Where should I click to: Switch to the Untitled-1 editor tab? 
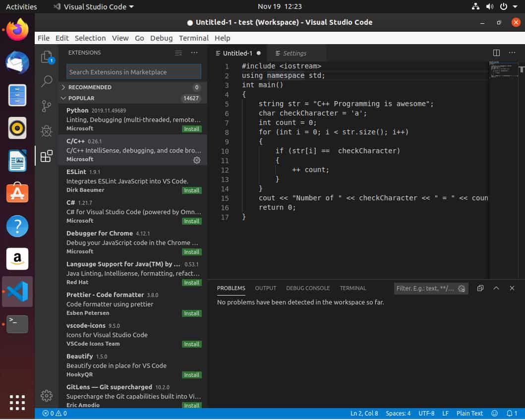(238, 53)
